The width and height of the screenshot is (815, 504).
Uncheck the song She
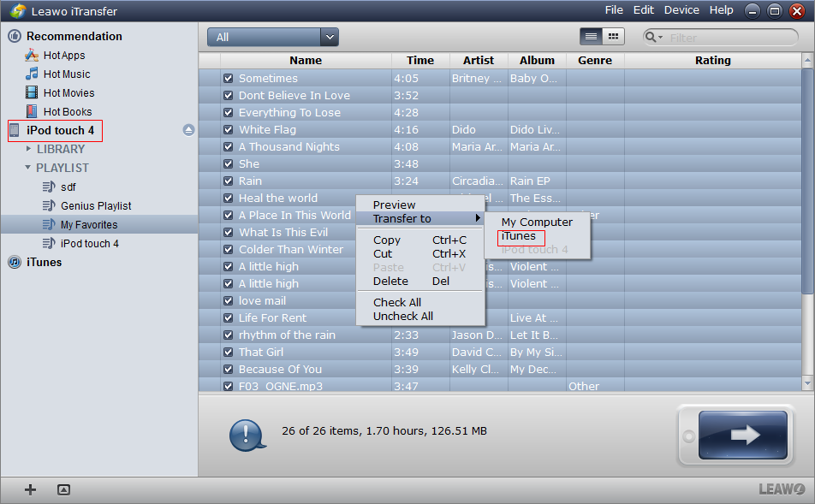228,163
